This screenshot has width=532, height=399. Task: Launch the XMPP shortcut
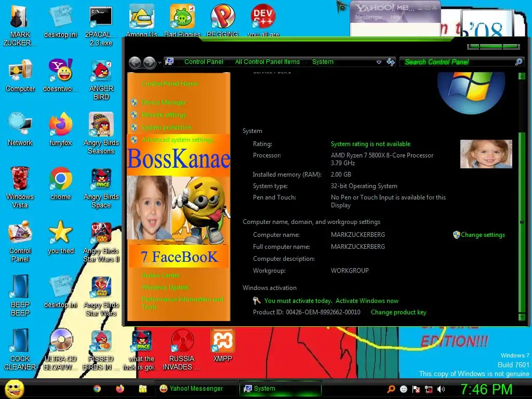pos(222,345)
